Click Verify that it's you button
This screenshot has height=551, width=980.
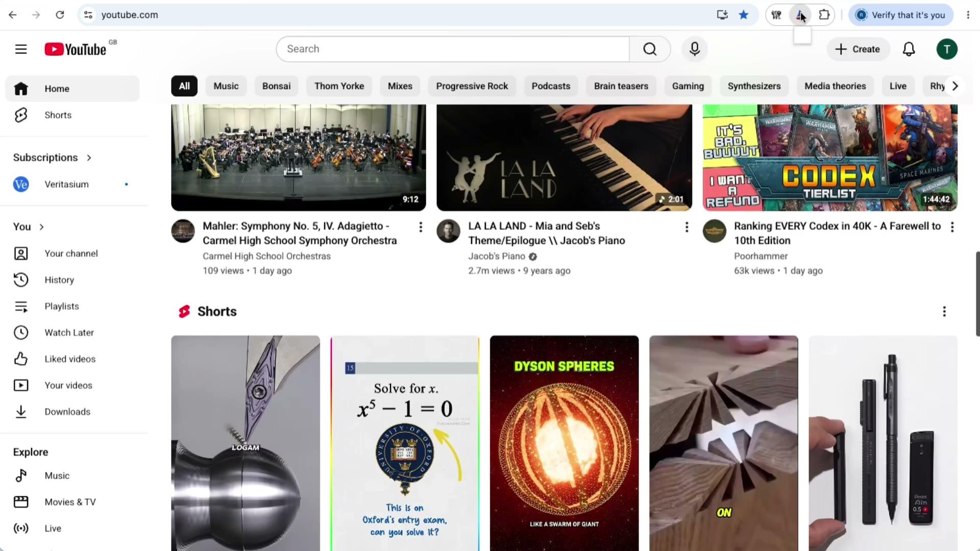coord(901,15)
